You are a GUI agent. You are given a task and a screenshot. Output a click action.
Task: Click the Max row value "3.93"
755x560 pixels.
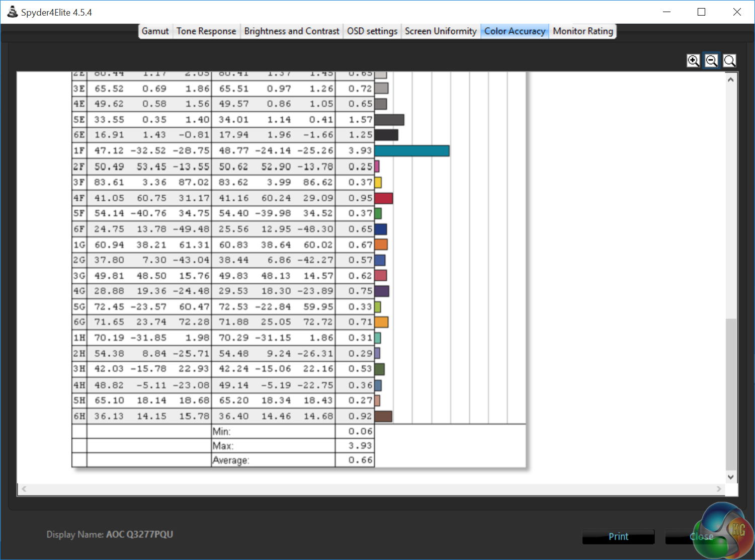(360, 446)
